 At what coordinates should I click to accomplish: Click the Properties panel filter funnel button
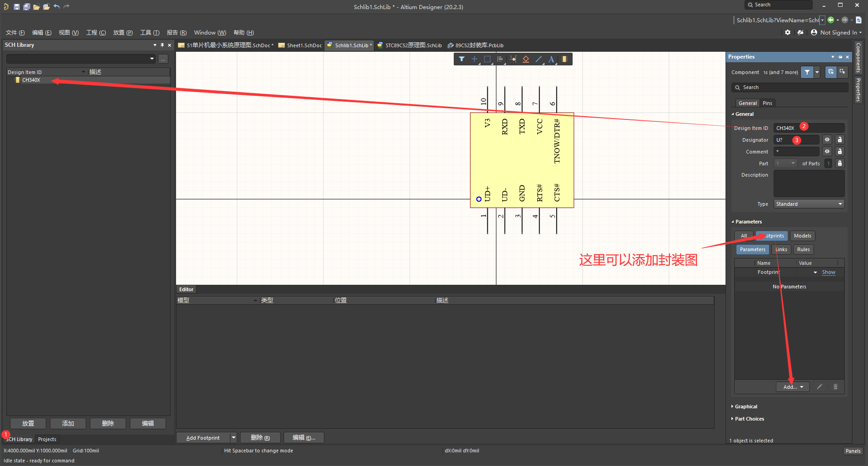click(x=807, y=72)
